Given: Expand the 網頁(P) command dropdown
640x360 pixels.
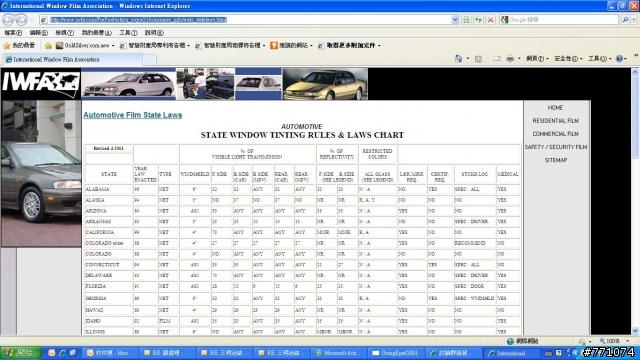Looking at the screenshot, I should [x=537, y=59].
